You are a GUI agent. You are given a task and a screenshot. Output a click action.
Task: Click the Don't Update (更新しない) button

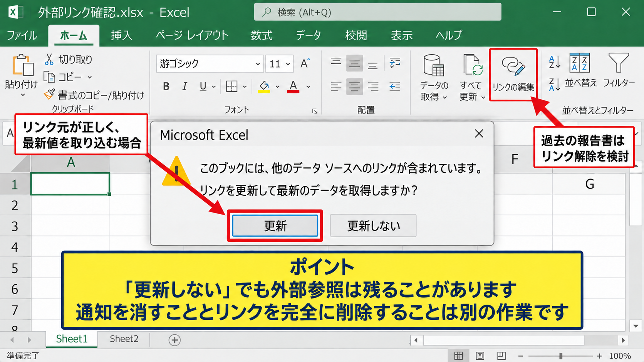373,226
